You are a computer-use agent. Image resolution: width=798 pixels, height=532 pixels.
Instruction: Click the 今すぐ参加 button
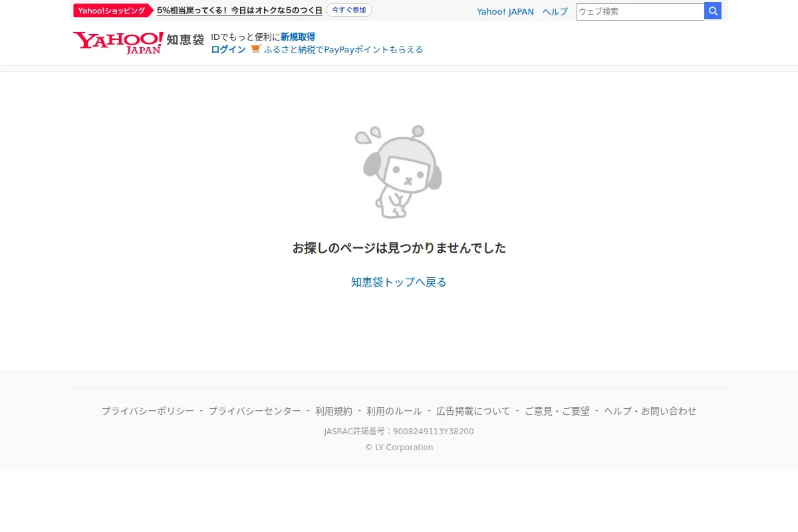coord(349,10)
